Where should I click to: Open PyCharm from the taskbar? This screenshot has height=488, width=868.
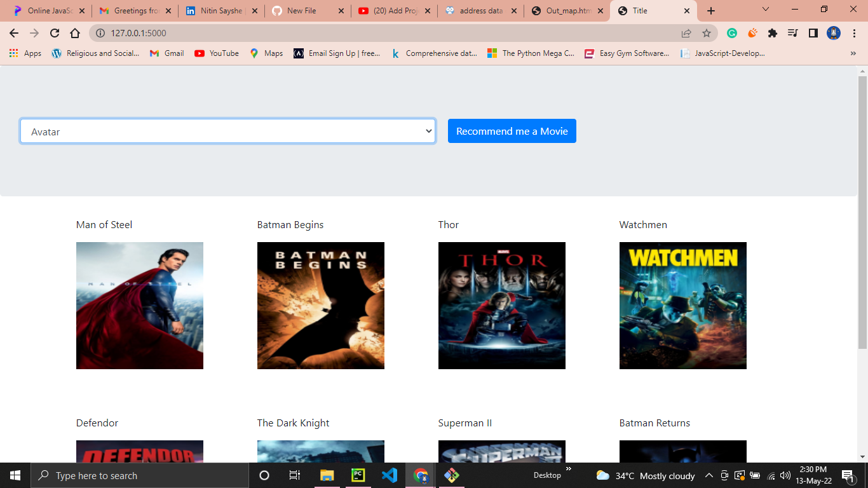tap(358, 475)
